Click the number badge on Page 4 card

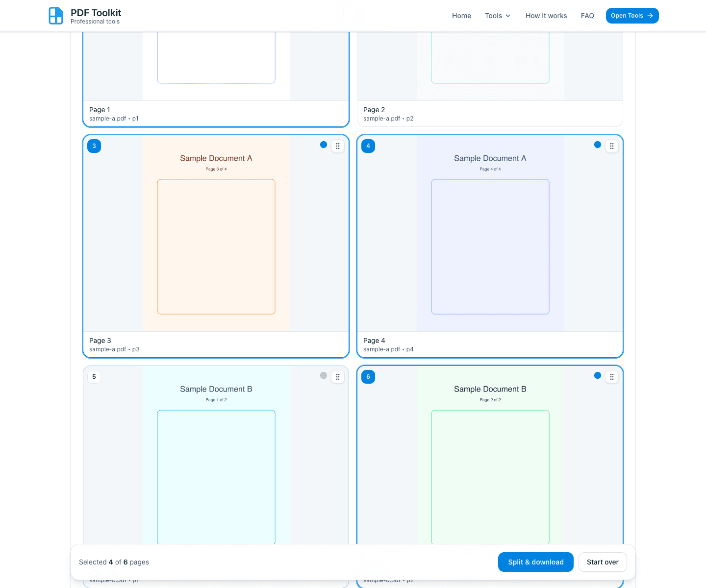pyautogui.click(x=368, y=146)
